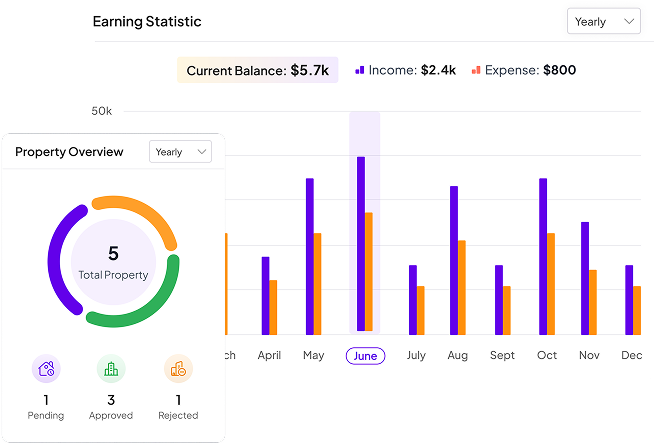The width and height of the screenshot is (654, 443).
Task: Click the Aug purple income bar
Action: (454, 260)
